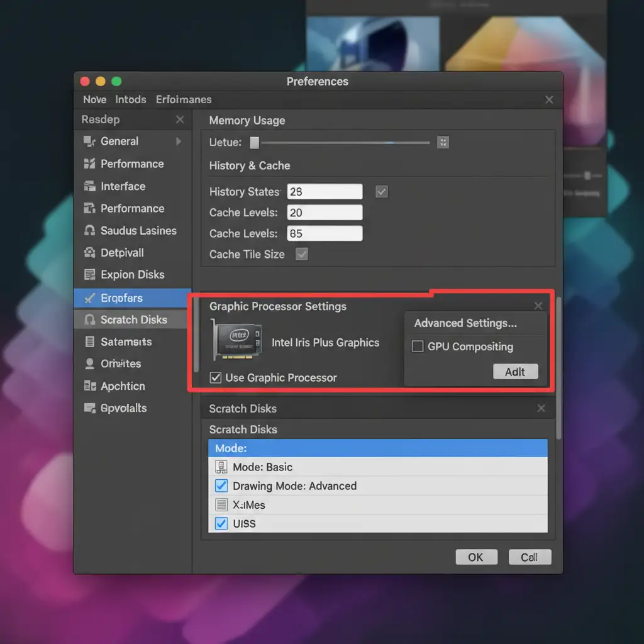Click the General sidebar icon
644x644 pixels.
(89, 142)
